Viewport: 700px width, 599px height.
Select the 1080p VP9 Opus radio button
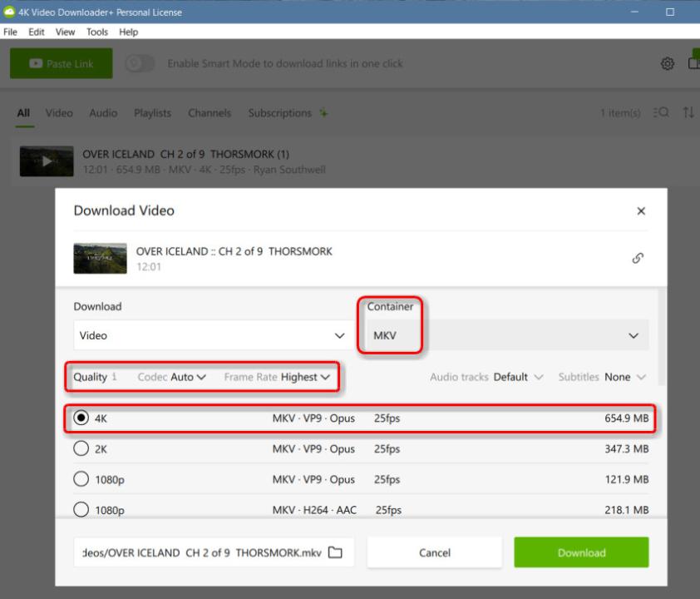click(x=81, y=478)
